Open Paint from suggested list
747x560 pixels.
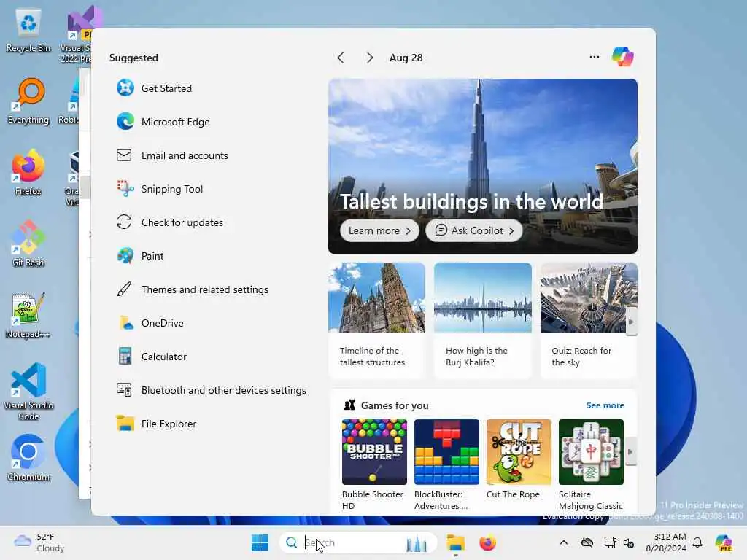(140, 256)
